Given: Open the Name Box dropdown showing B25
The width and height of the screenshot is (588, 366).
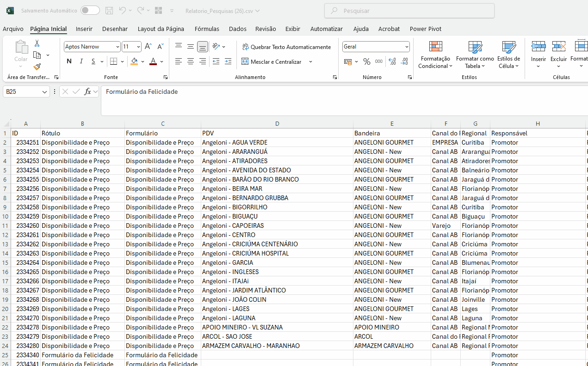Looking at the screenshot, I should (45, 92).
